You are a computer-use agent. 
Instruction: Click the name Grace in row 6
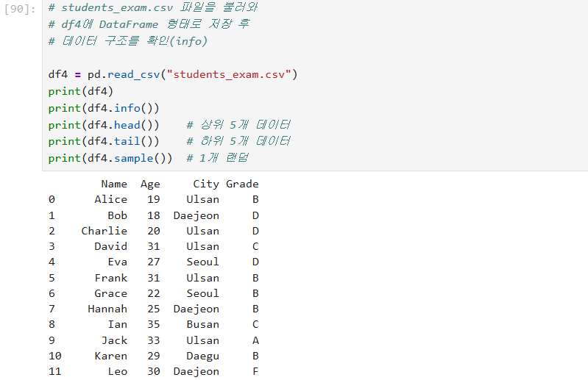click(x=110, y=293)
